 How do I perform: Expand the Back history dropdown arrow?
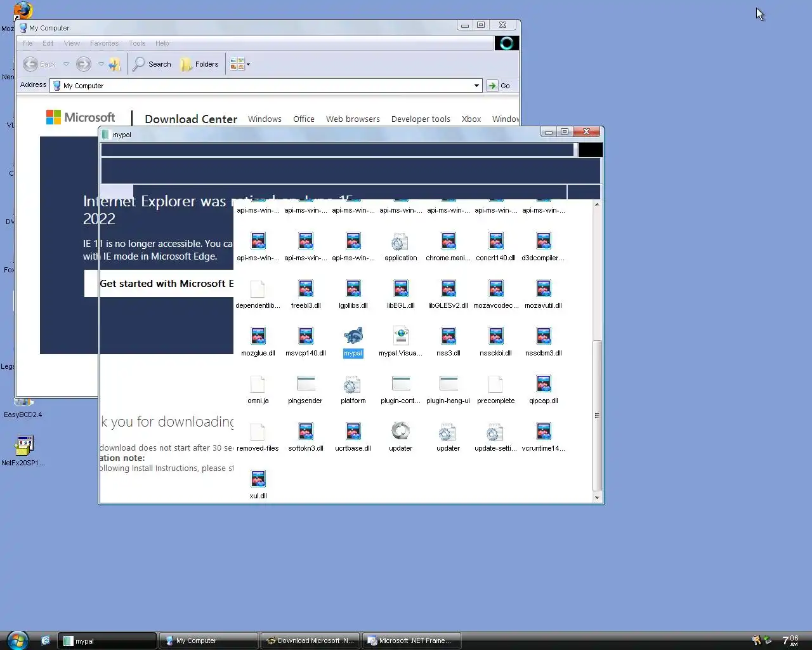pos(66,64)
